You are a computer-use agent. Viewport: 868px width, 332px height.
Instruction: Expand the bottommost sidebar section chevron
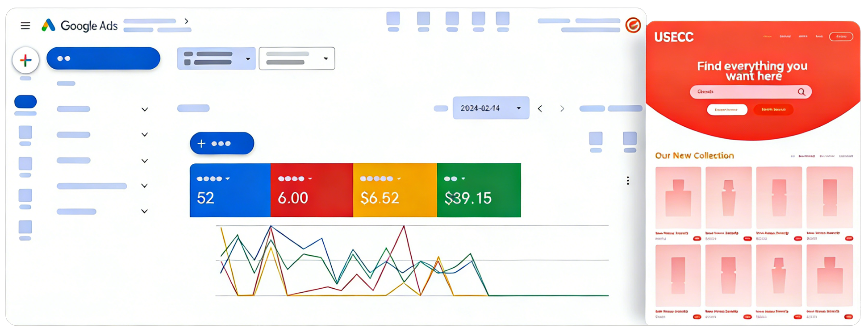coord(145,211)
